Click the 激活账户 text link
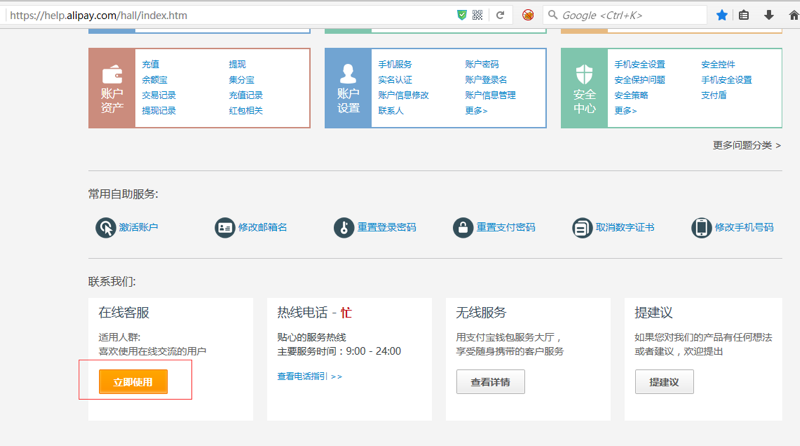800x446 pixels. click(138, 227)
